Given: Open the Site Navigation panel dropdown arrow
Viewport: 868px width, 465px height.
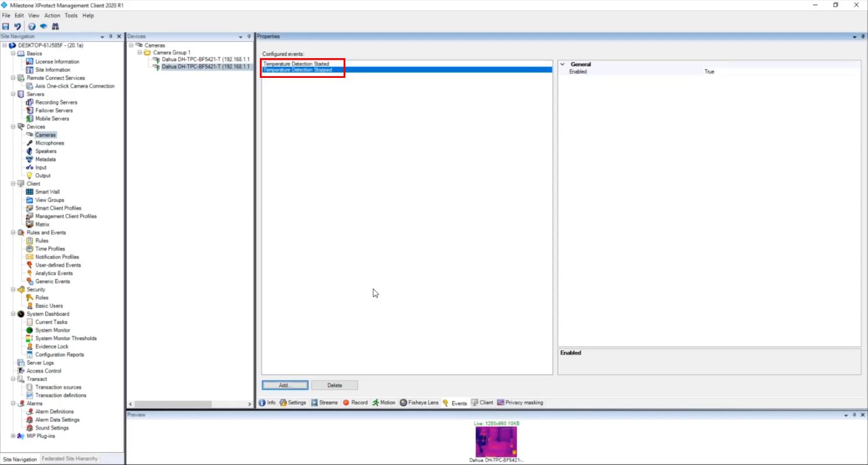Looking at the screenshot, I should (102, 37).
